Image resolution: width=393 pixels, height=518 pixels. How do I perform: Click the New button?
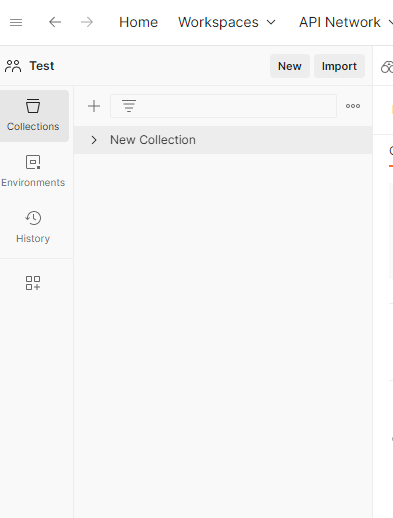coord(290,66)
